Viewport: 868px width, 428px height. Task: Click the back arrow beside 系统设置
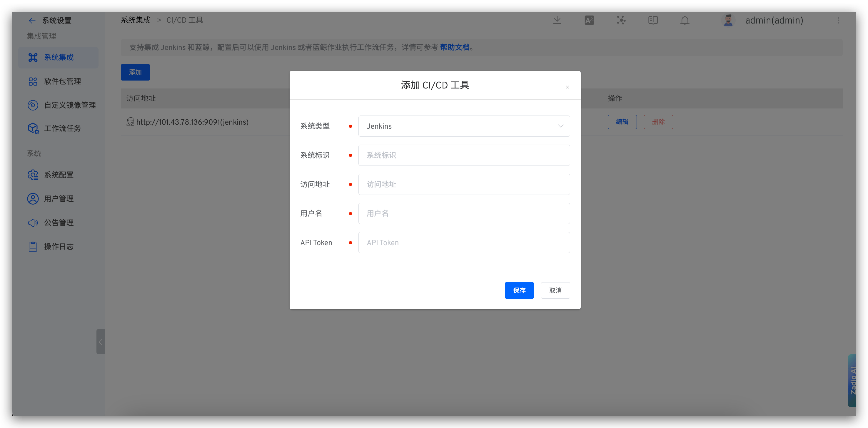coord(32,21)
